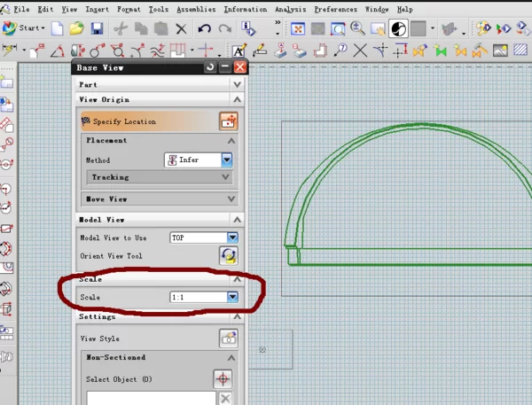
Task: Open the Preferences menu
Action: tap(336, 9)
